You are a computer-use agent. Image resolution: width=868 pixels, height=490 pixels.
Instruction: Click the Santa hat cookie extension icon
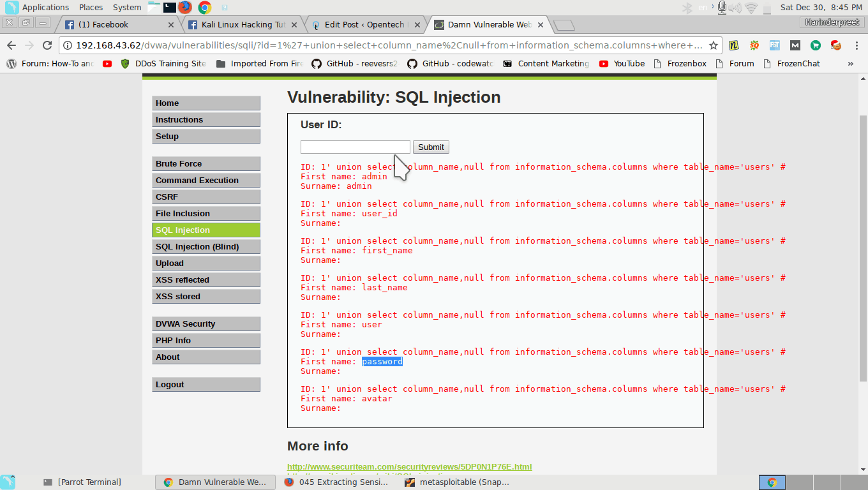(836, 45)
